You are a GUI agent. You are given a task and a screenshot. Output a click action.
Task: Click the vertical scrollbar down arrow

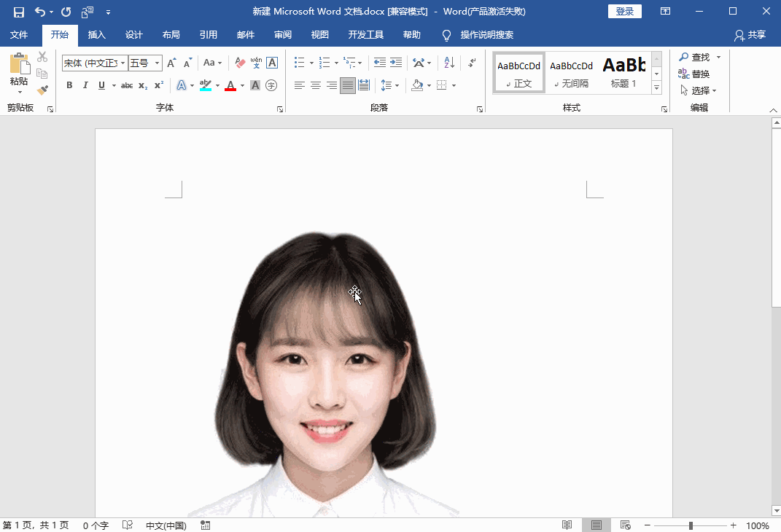(776, 511)
